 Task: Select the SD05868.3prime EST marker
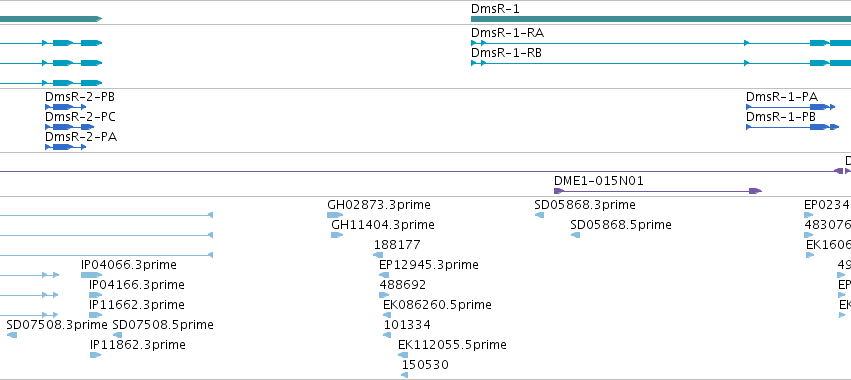pos(539,216)
